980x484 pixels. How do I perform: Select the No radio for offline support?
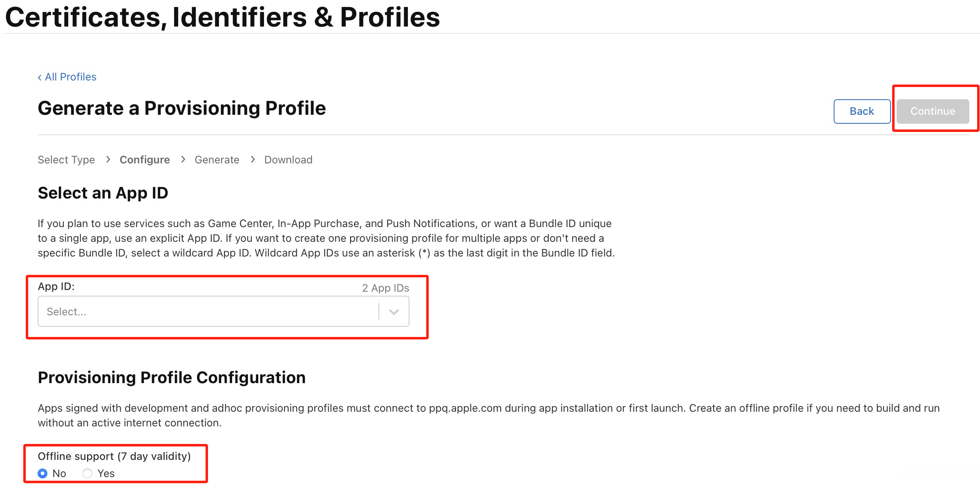pos(43,473)
